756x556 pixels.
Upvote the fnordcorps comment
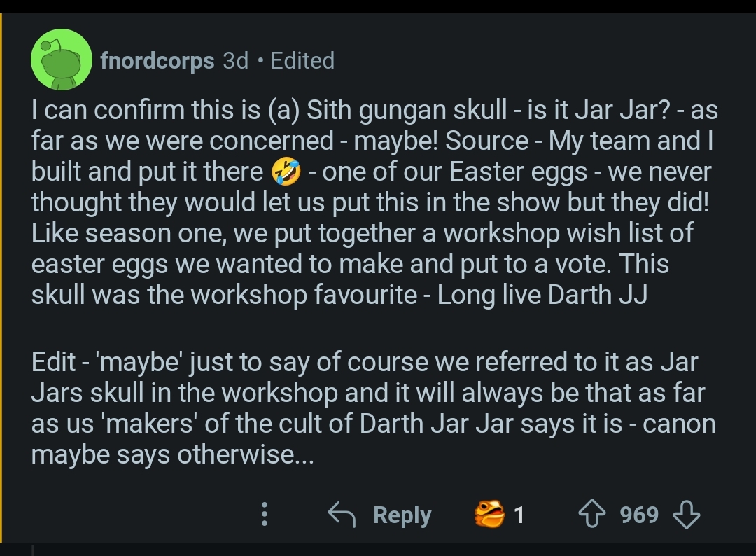tap(592, 514)
